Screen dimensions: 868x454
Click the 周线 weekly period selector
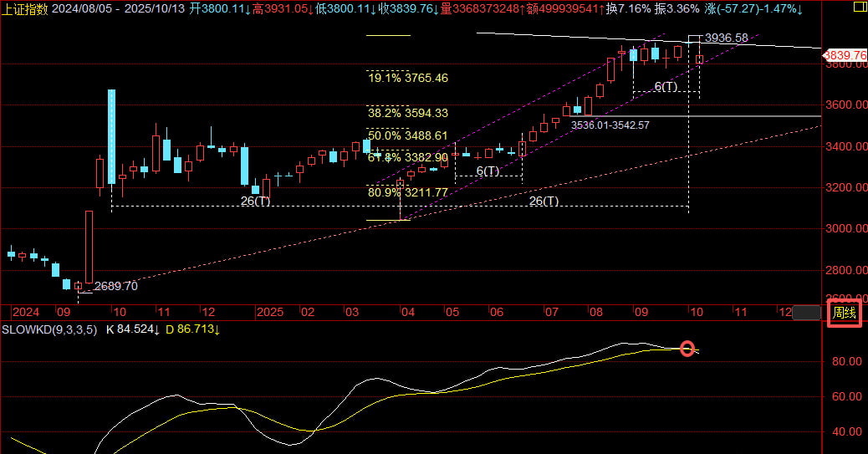(844, 314)
